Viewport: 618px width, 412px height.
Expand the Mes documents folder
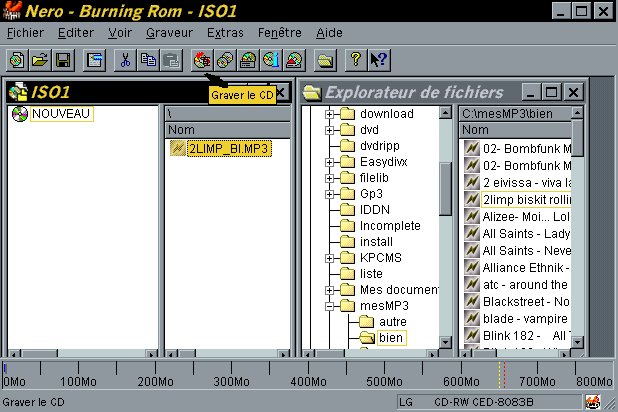[329, 290]
